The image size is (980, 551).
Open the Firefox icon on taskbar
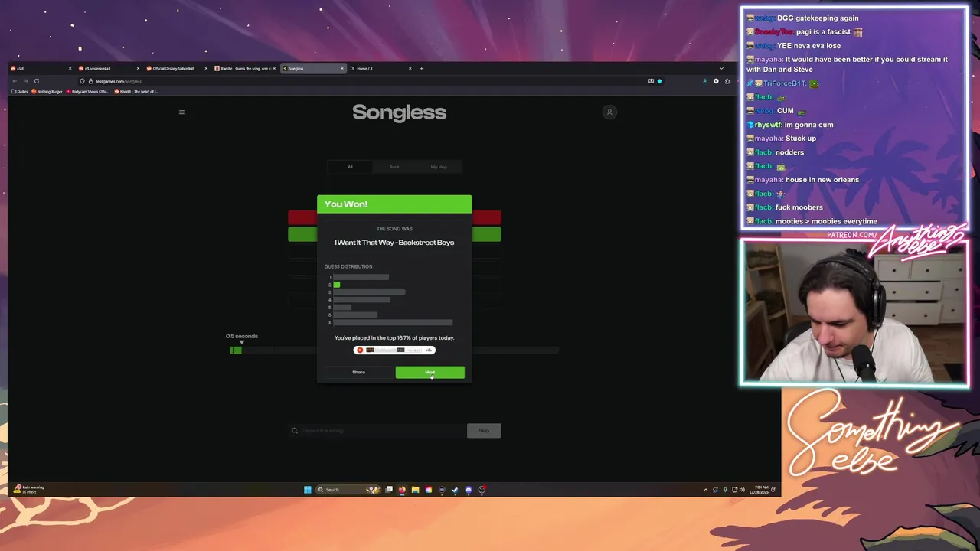coord(402,490)
